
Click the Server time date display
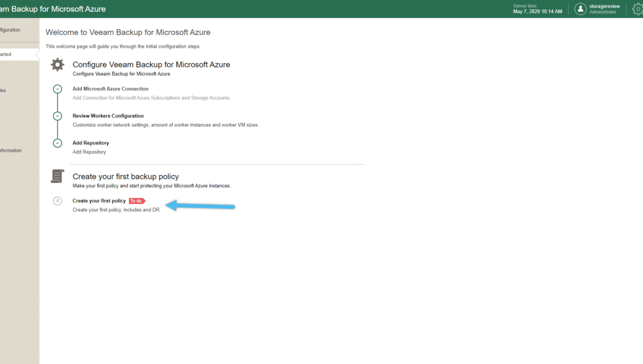point(537,12)
